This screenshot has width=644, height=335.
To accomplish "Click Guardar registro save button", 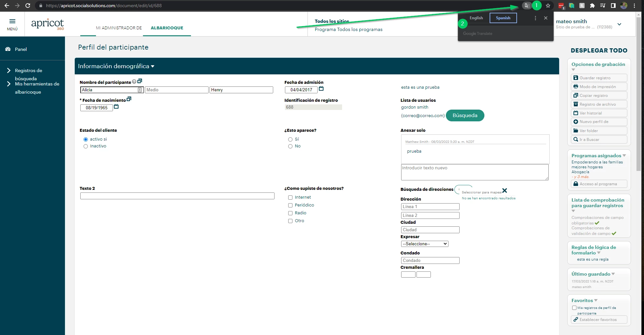I will pyautogui.click(x=599, y=78).
